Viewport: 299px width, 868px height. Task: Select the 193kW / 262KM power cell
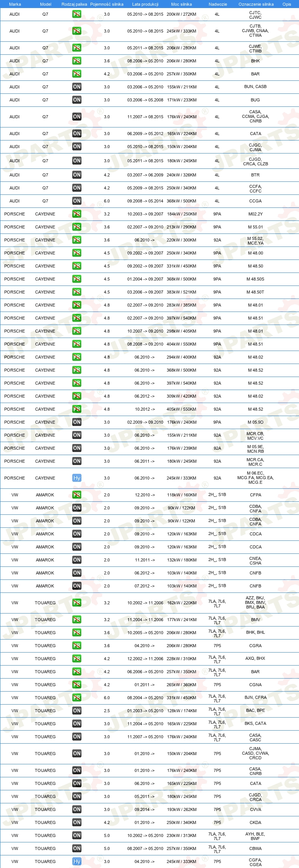(182, 809)
